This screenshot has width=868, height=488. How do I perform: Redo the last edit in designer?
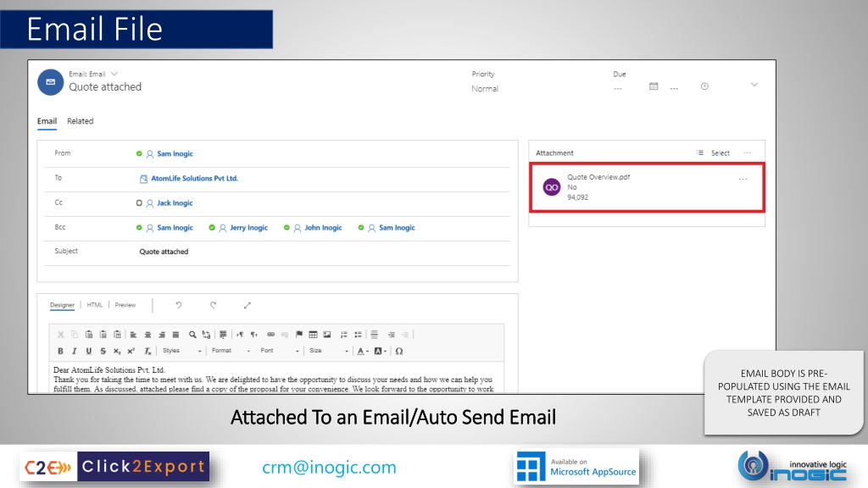(213, 305)
